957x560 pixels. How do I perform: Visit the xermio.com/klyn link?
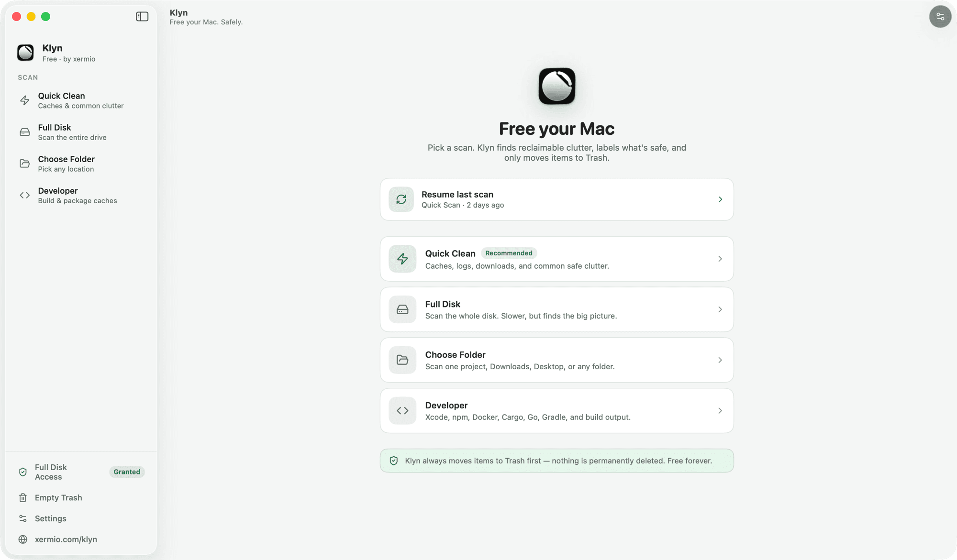[x=66, y=539]
